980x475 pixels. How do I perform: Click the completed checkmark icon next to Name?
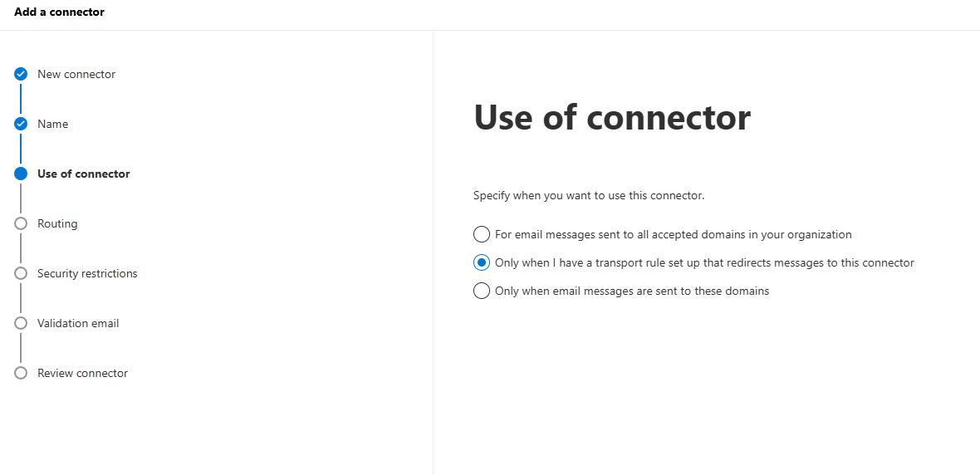(21, 124)
